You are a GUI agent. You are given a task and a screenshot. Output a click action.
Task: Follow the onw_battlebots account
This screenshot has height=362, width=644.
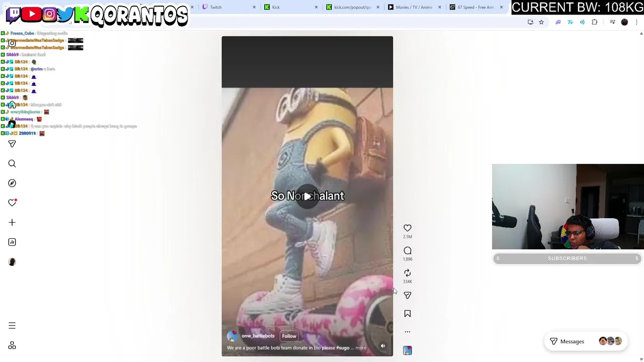pos(289,336)
